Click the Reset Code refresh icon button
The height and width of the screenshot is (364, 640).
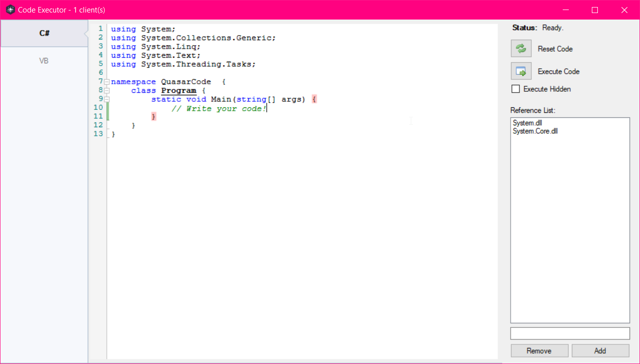(521, 49)
